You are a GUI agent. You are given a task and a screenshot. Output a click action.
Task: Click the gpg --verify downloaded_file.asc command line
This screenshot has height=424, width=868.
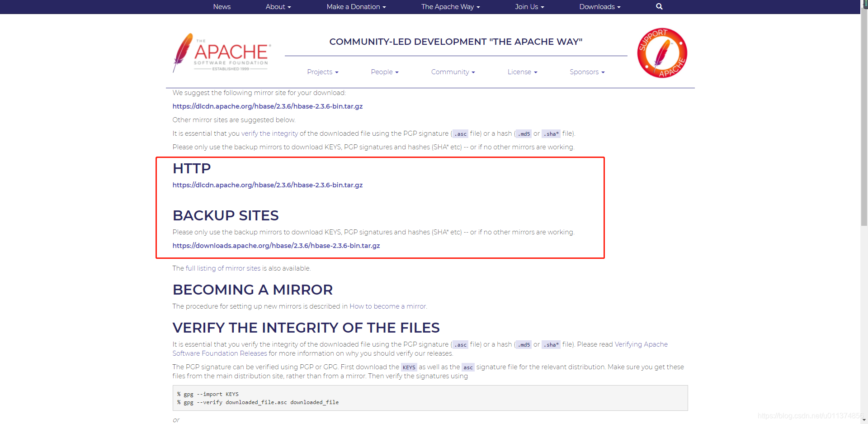coord(258,402)
